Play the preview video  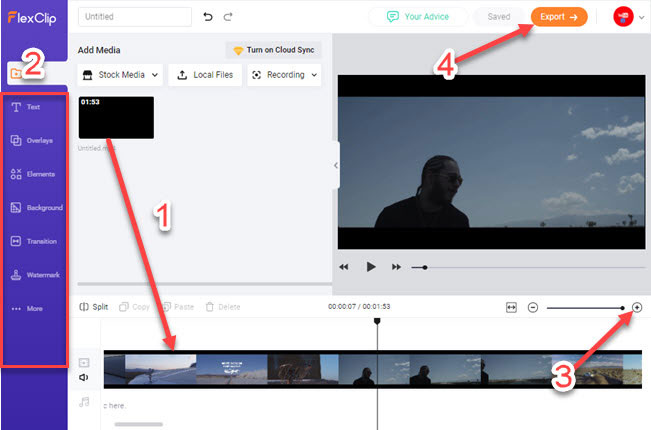pyautogui.click(x=371, y=267)
